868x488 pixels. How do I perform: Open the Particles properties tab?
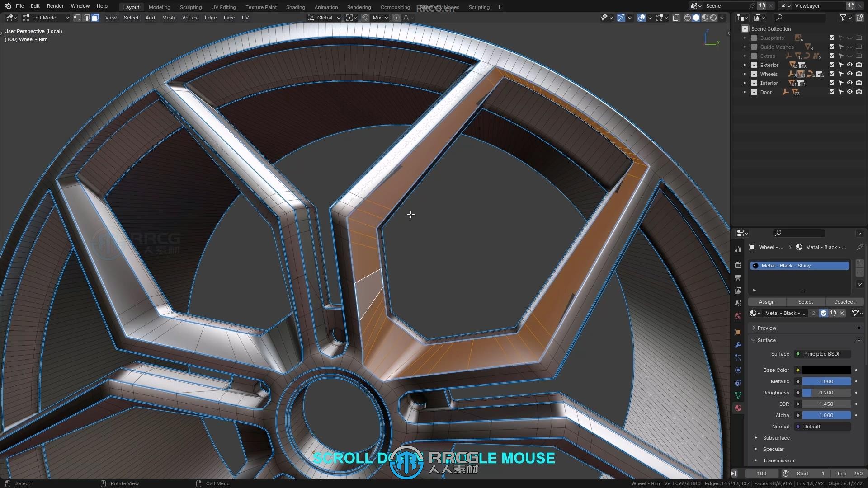coord(738,357)
